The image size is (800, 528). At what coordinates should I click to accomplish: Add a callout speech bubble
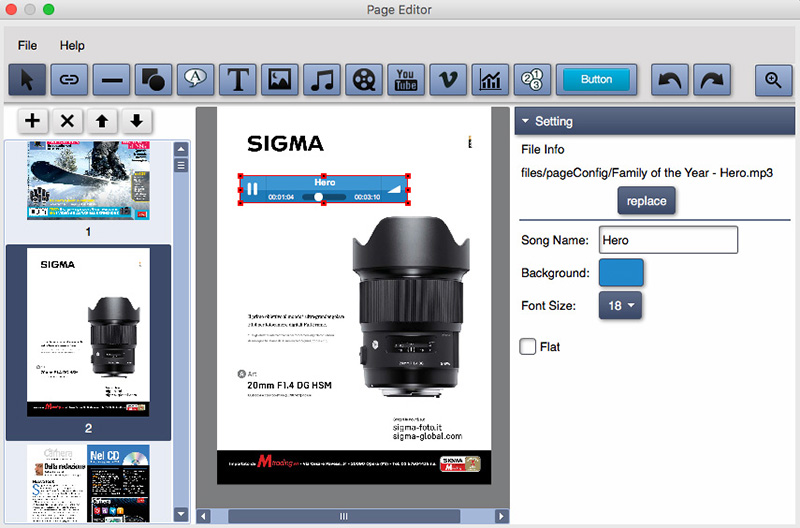point(195,80)
